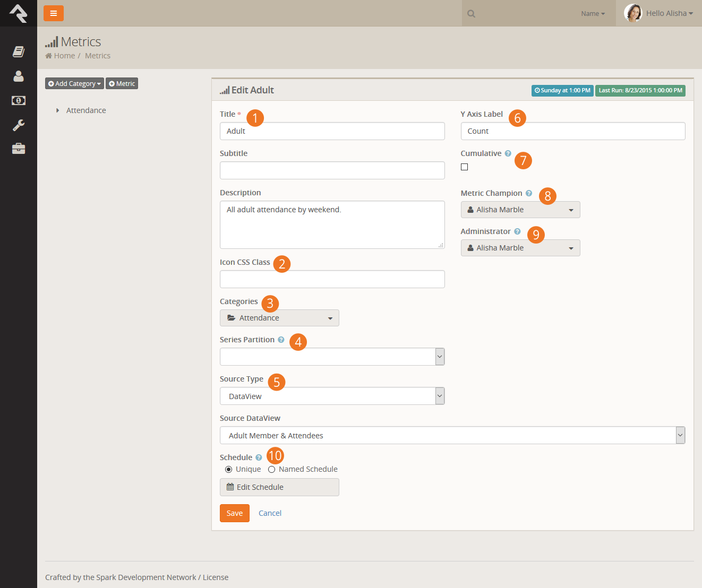Image resolution: width=702 pixels, height=588 pixels.
Task: Open the Administrator person picker
Action: [520, 248]
